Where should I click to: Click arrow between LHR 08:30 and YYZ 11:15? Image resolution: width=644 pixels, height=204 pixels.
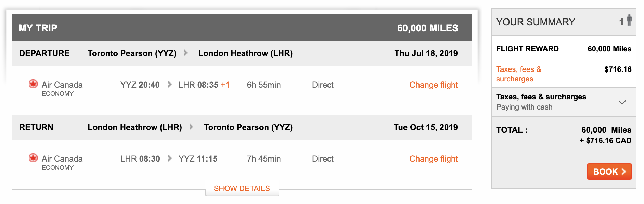click(x=170, y=158)
